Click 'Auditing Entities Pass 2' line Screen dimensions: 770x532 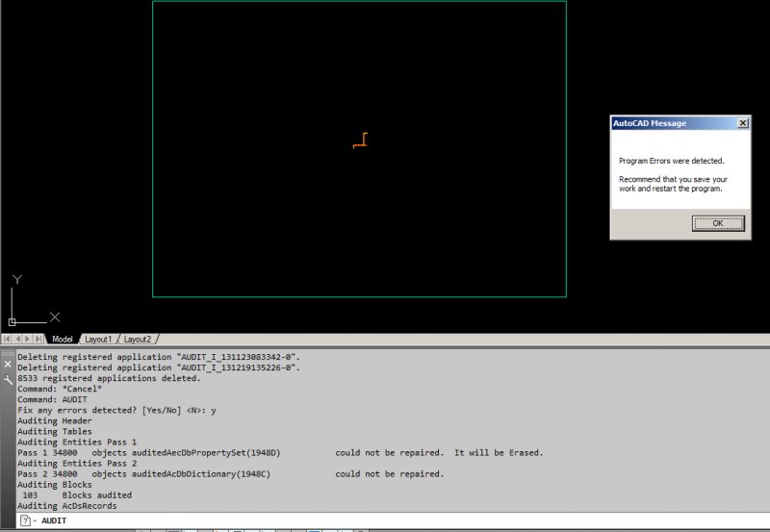(77, 464)
